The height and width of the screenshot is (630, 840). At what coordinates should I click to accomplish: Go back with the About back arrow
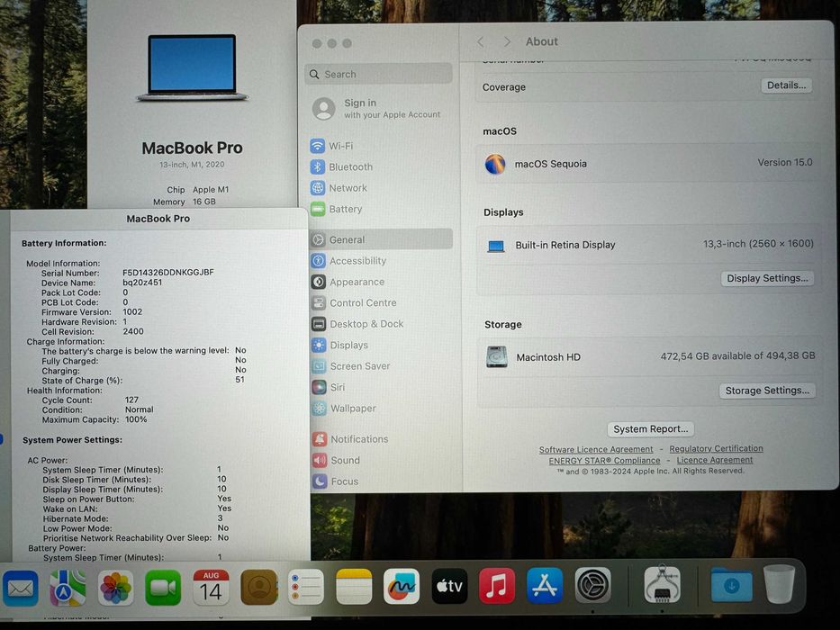click(481, 41)
